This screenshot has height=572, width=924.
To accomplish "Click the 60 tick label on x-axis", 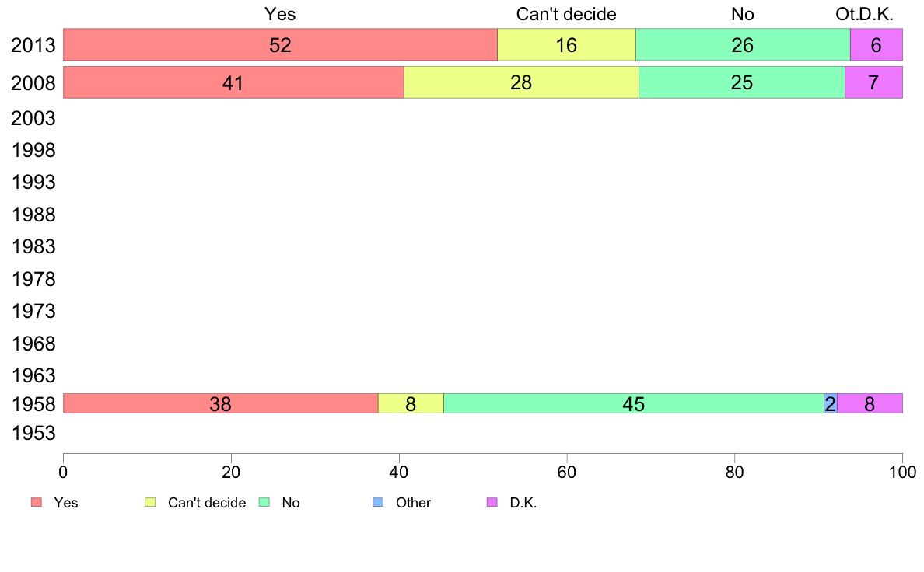I will click(x=566, y=473).
